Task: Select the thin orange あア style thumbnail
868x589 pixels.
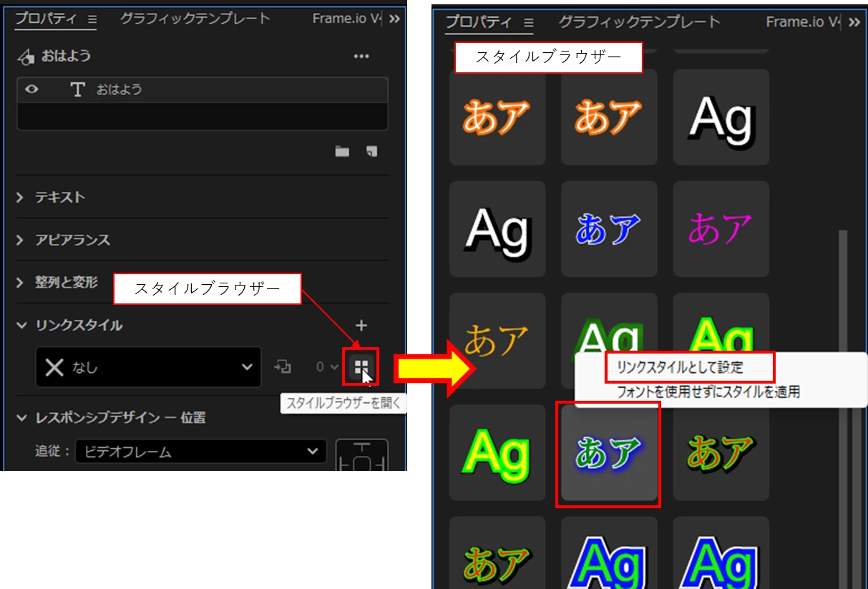Action: tap(497, 341)
